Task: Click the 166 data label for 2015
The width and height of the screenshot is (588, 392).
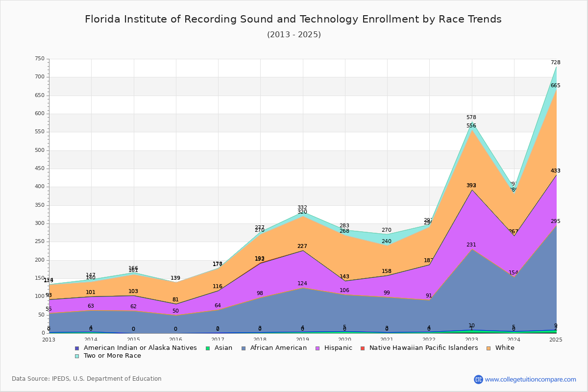Action: pyautogui.click(x=133, y=268)
